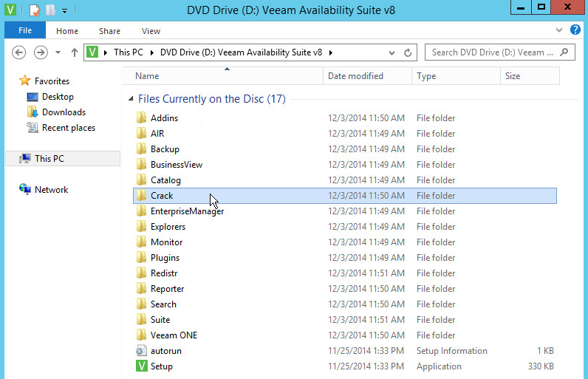The width and height of the screenshot is (588, 379).
Task: Open the Customize Quick Access Toolbar dropdown
Action: click(64, 11)
